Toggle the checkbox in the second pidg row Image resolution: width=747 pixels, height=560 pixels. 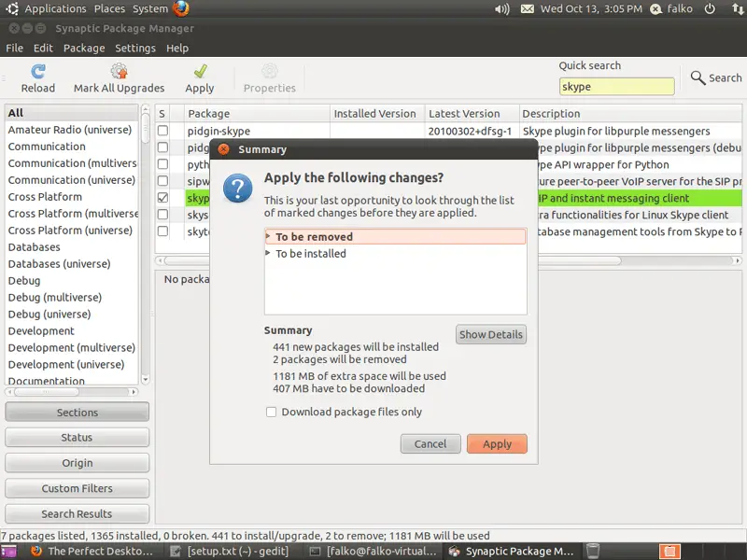point(162,147)
